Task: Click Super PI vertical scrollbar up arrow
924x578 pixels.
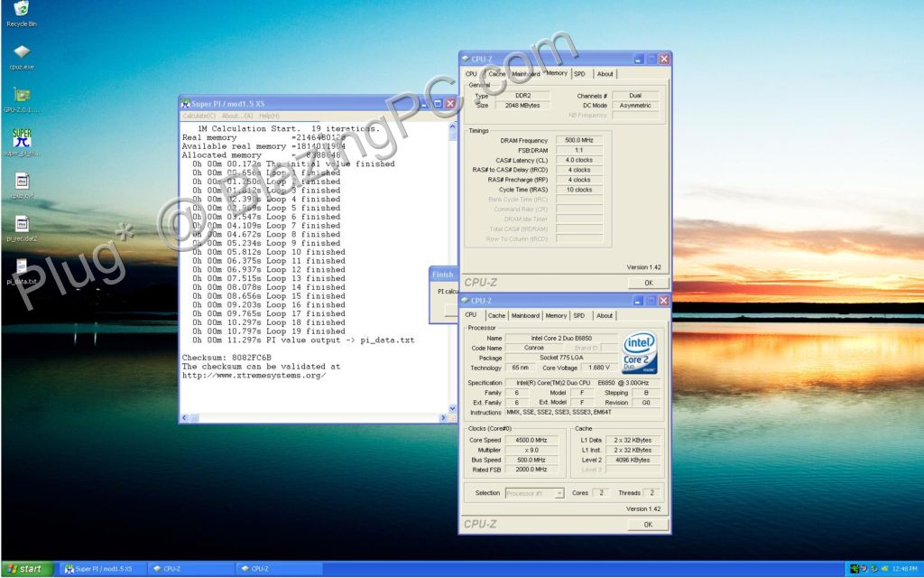Action: 453,126
